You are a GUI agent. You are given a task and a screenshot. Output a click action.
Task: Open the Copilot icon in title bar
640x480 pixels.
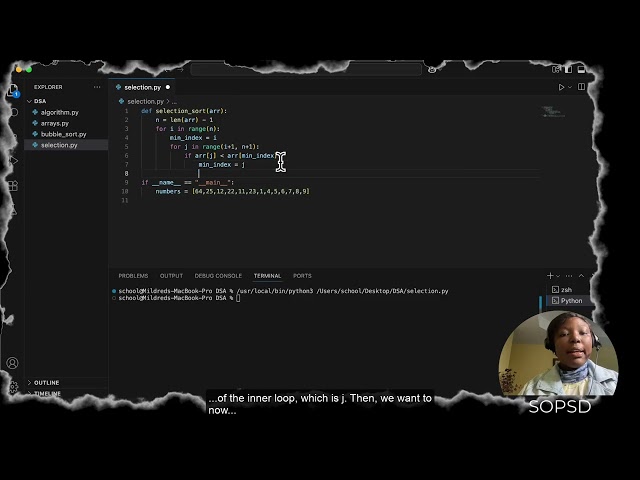[432, 70]
